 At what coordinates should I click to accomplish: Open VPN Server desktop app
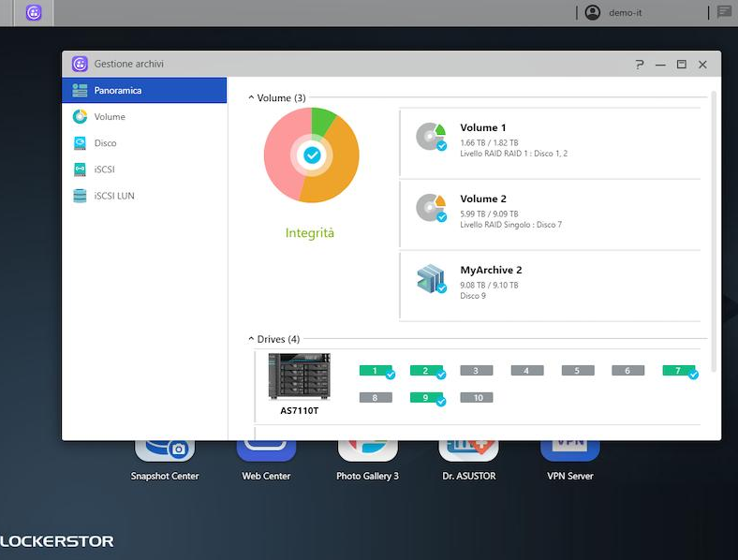point(570,460)
